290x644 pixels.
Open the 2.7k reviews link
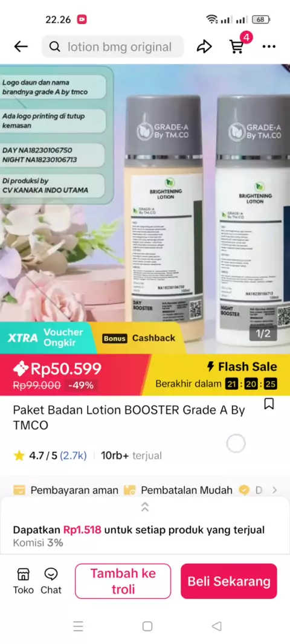coord(73,456)
